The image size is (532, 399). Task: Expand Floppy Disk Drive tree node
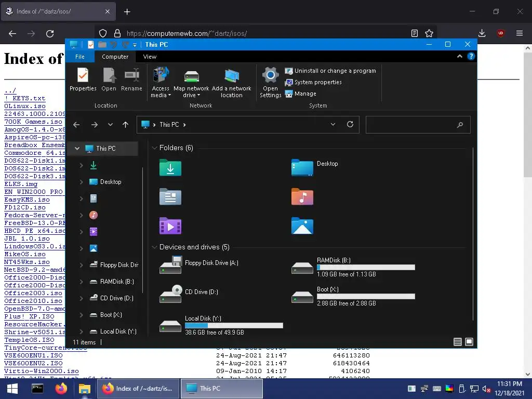[81, 265]
